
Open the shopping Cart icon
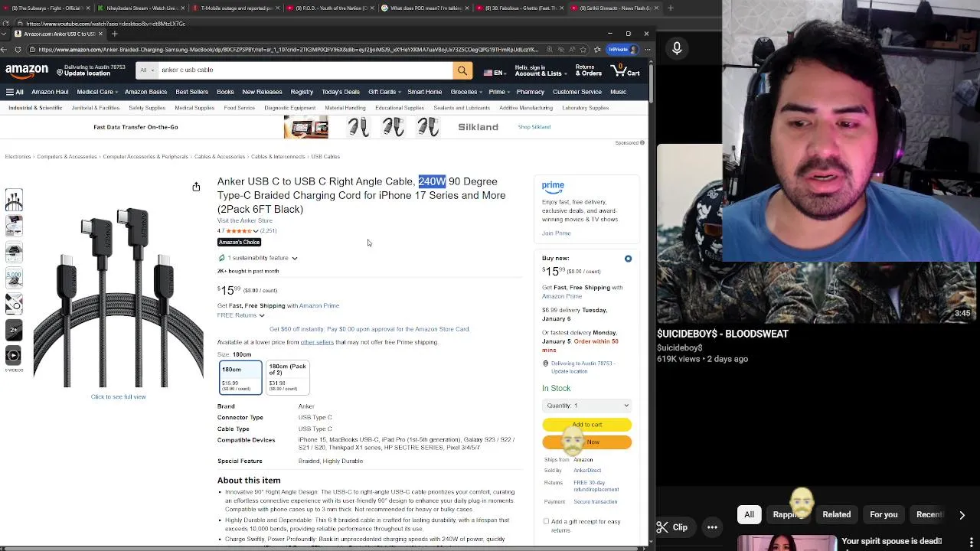tap(626, 70)
